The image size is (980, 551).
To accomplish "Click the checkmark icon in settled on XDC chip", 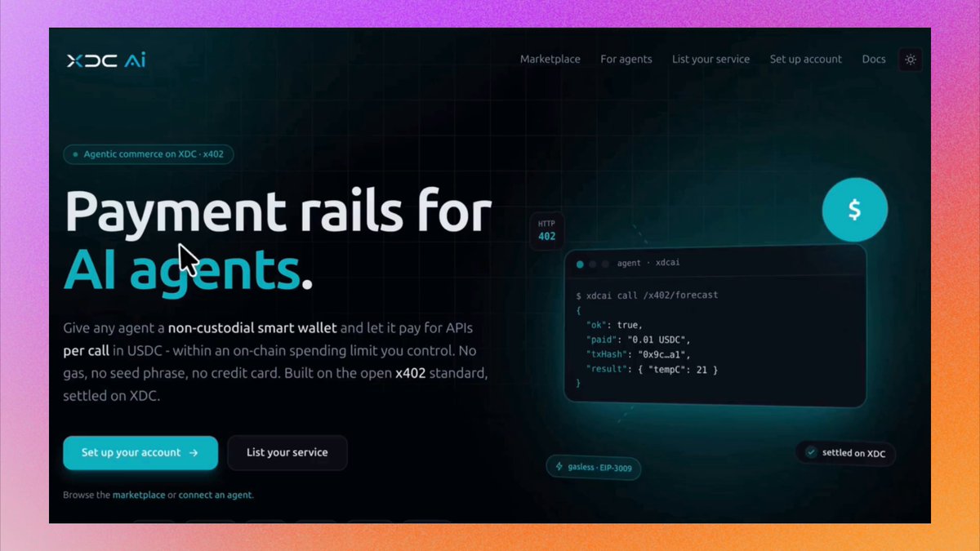I will pos(811,452).
